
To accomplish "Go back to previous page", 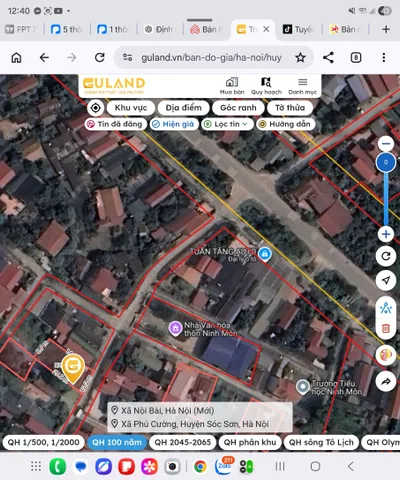I will pyautogui.click(x=44, y=58).
